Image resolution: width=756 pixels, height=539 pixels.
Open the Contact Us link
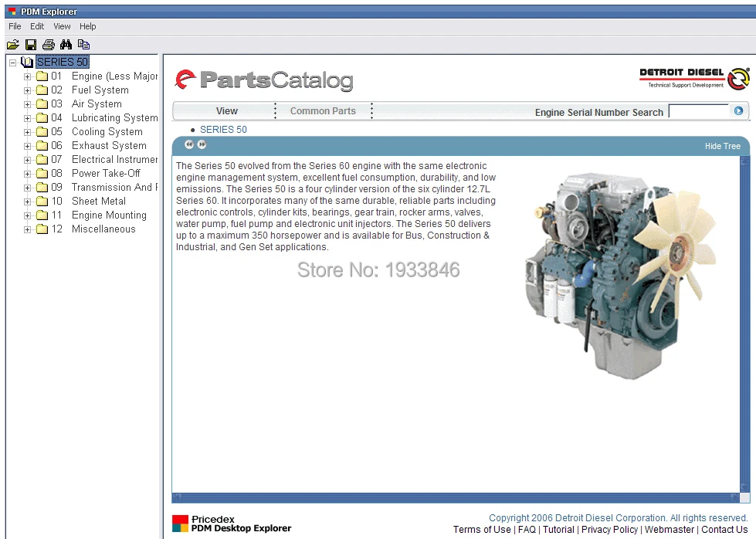(724, 530)
